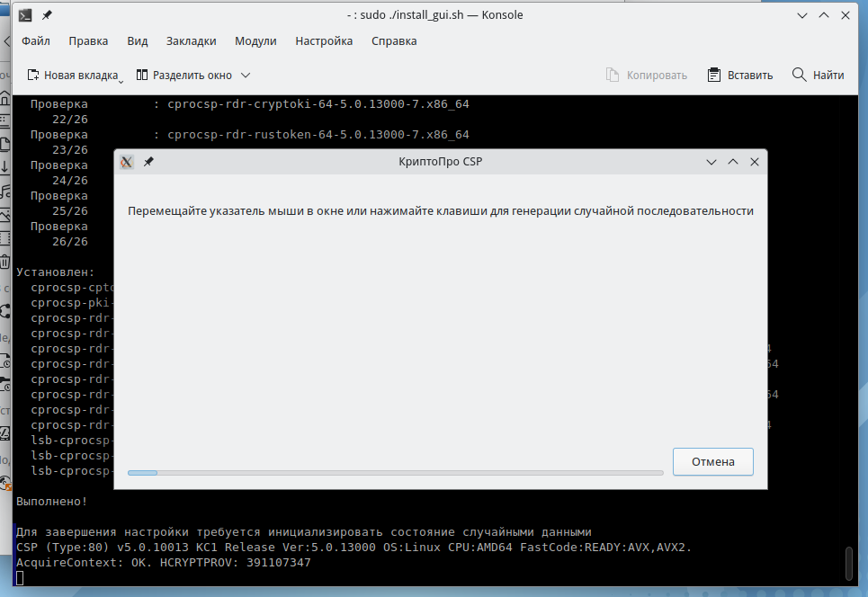The image size is (868, 597).
Task: Click the КриптоПро CSP dialog window icon
Action: pyautogui.click(x=127, y=162)
